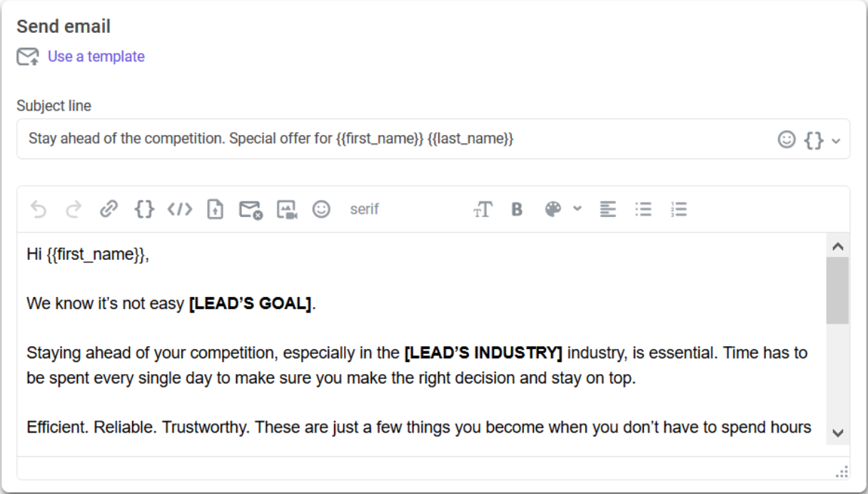Screen dimensions: 868x494
Task: Open the variables tool in the editor toolbar
Action: click(x=143, y=209)
